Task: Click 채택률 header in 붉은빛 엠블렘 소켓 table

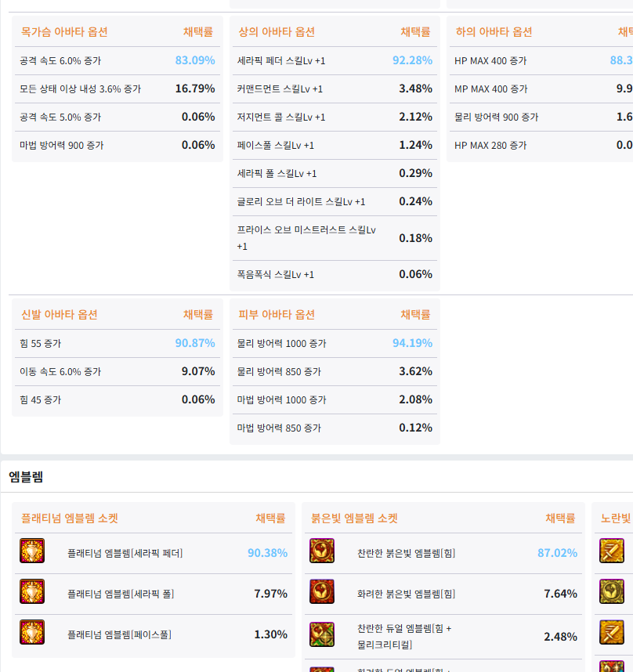Action: (x=560, y=518)
